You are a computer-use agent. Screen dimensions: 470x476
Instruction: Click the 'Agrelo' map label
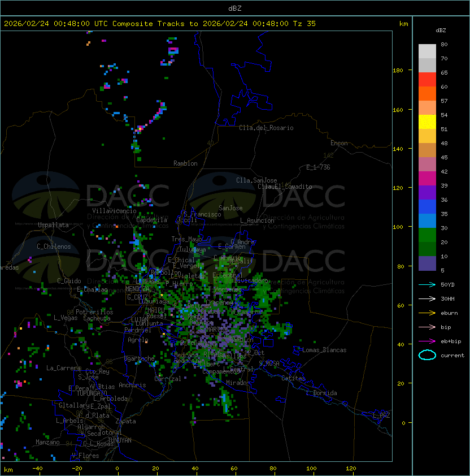138,340
